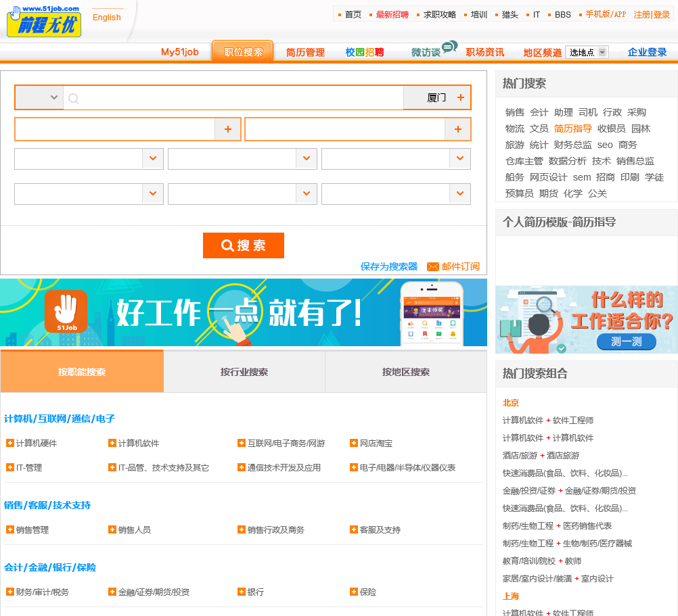Click the plus icon next to 厦门
Screen dimensions: 678x616
[x=461, y=97]
